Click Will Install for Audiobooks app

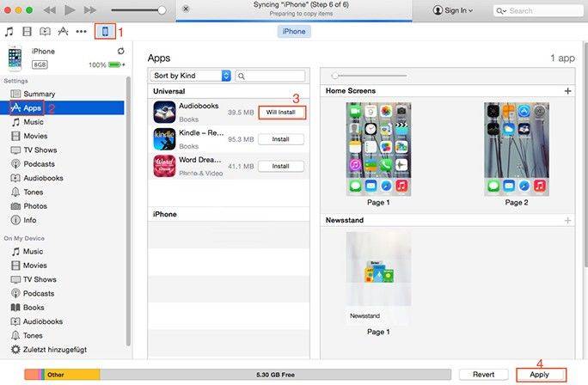[281, 112]
